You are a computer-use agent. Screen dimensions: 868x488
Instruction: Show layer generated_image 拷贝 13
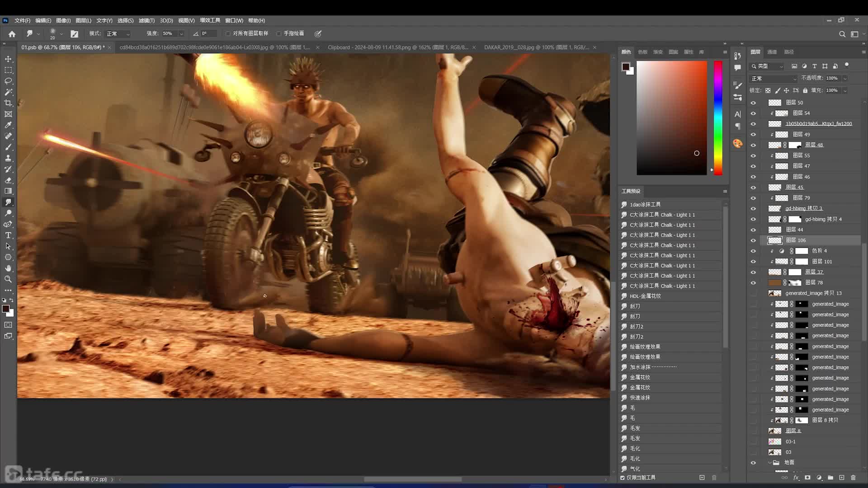tap(753, 293)
